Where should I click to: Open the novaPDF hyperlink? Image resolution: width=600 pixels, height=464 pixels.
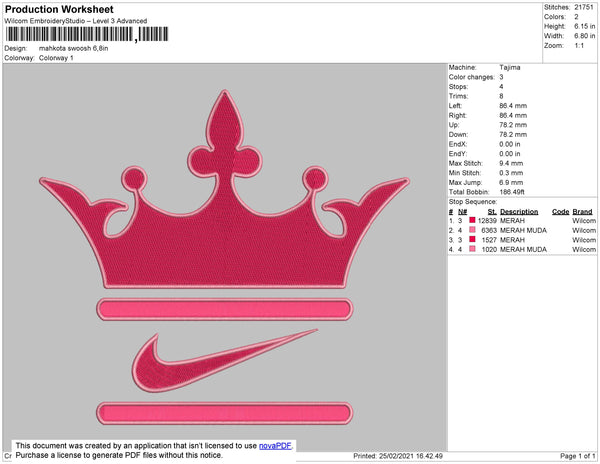tap(275, 446)
